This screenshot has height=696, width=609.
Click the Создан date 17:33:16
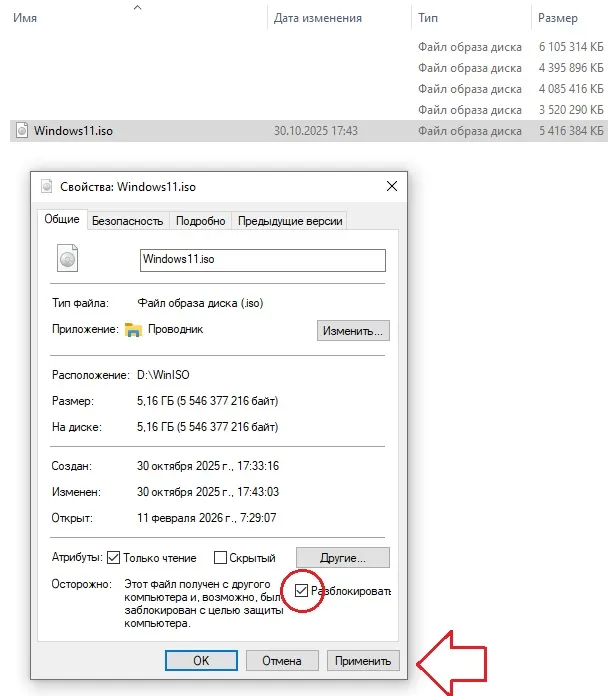(208, 466)
